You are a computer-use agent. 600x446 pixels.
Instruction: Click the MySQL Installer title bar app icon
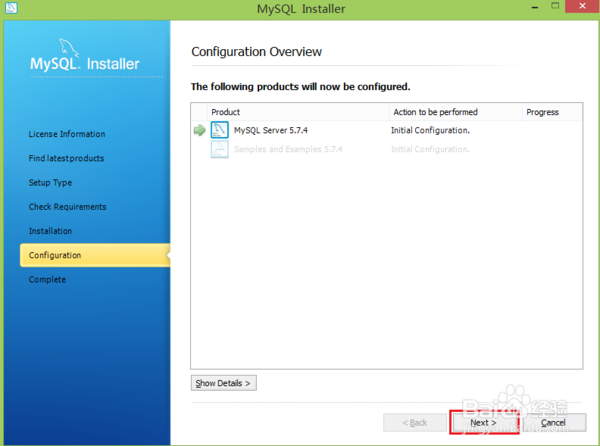11,8
